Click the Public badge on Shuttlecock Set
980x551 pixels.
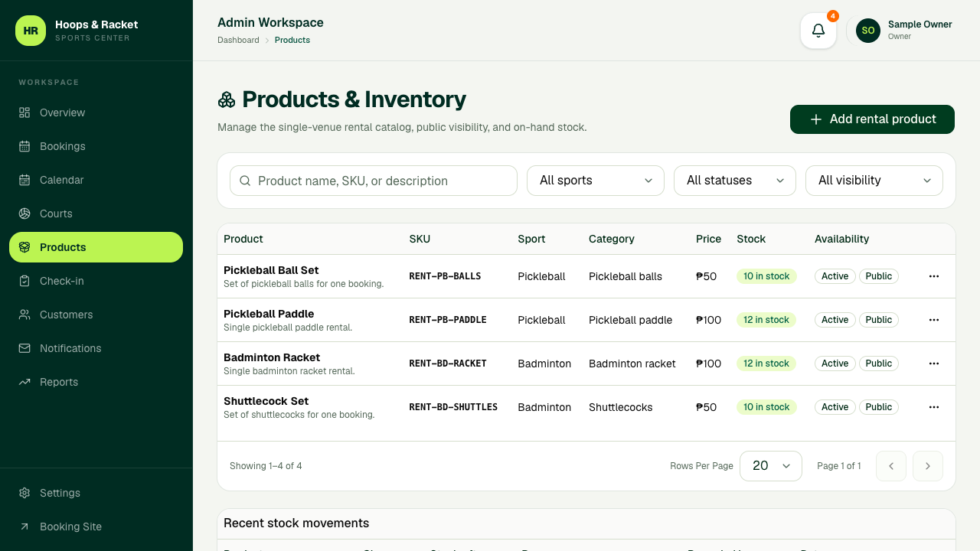(x=879, y=407)
